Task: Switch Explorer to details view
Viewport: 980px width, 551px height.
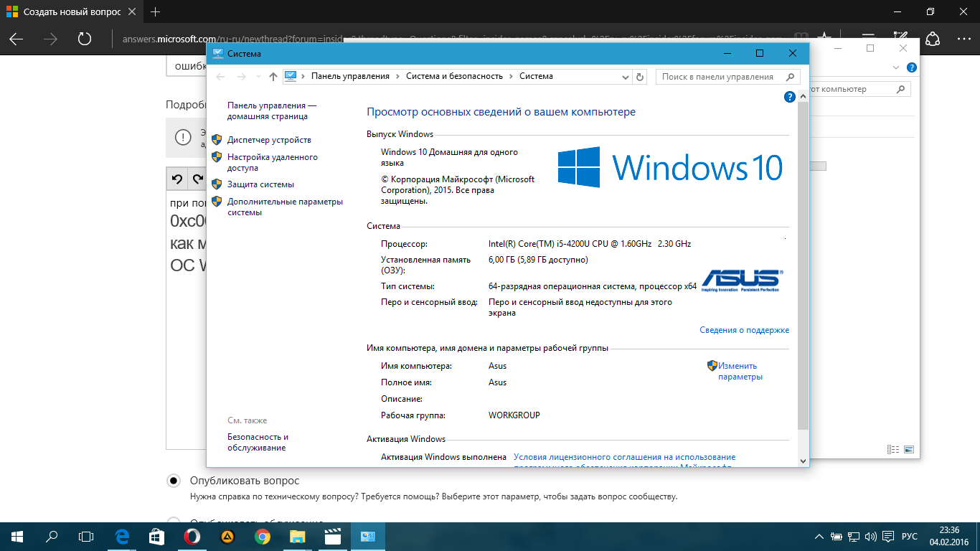Action: coord(893,450)
